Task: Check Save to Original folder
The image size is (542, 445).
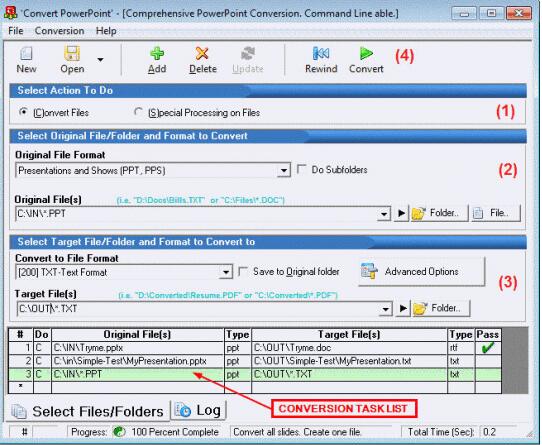Action: point(243,271)
